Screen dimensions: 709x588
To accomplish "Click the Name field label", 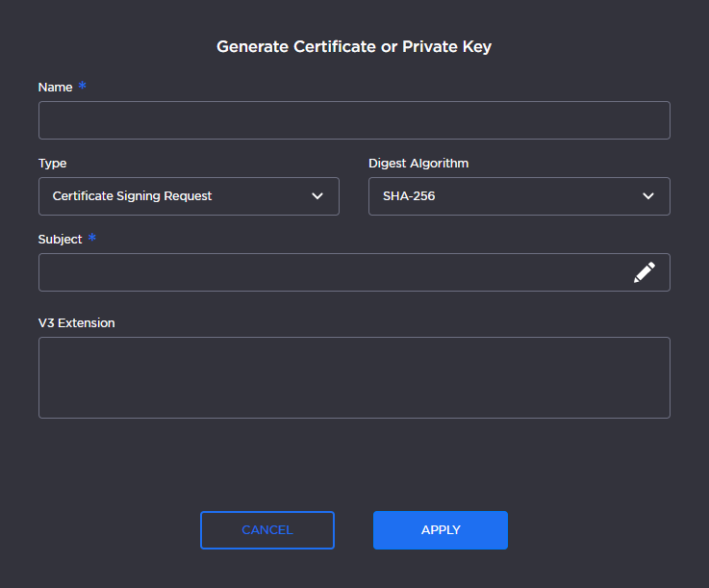I will [x=55, y=88].
